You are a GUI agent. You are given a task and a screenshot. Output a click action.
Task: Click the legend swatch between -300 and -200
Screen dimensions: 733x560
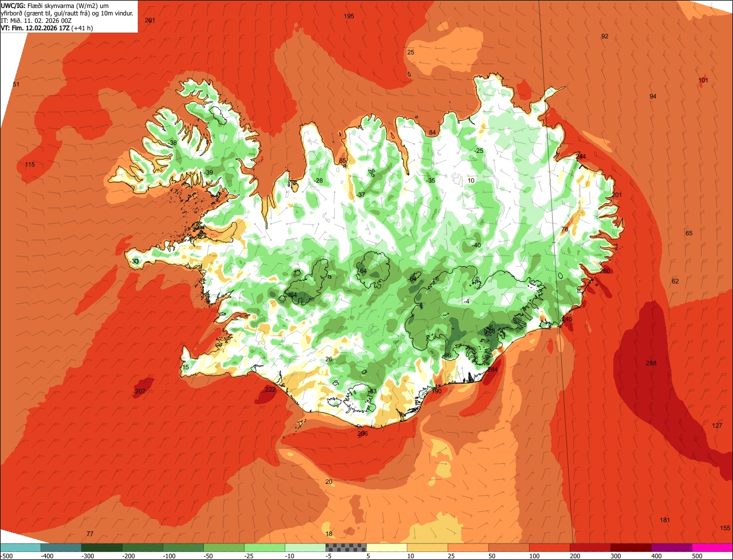pyautogui.click(x=102, y=547)
